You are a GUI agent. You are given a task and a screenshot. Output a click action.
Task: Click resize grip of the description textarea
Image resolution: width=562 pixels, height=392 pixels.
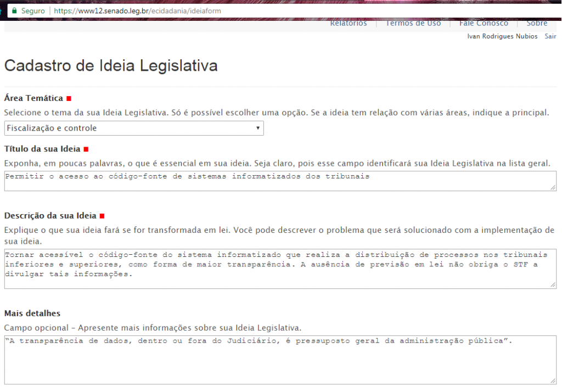553,285
